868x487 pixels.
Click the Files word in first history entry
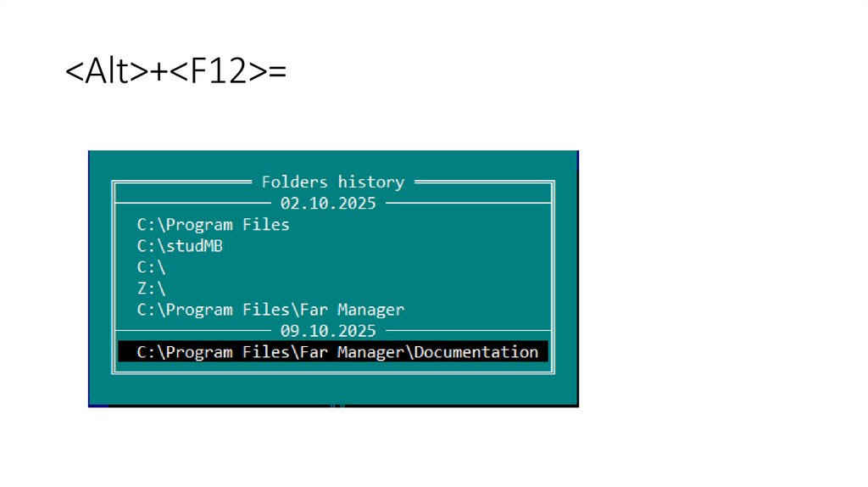pos(265,224)
